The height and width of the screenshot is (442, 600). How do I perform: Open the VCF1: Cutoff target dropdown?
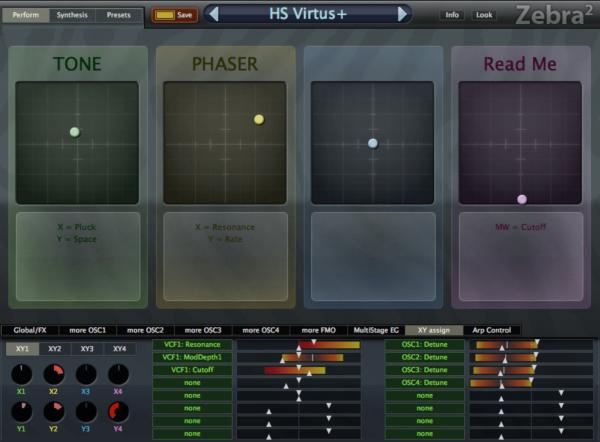192,370
